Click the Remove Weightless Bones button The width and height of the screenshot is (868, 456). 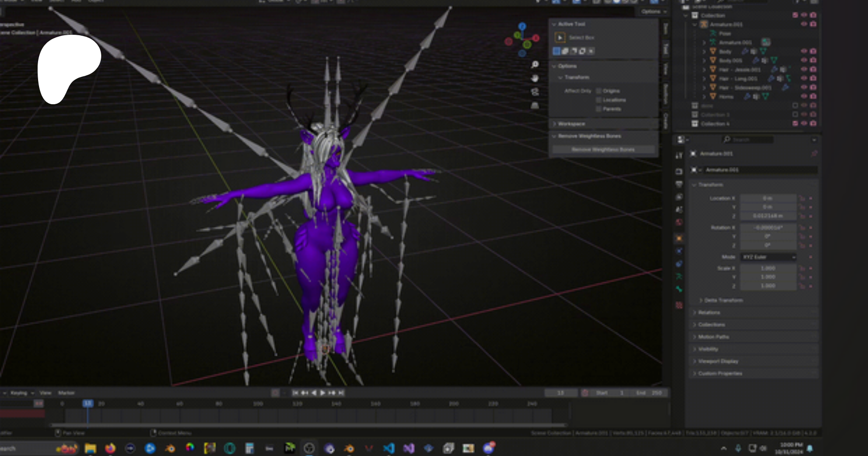click(x=603, y=150)
